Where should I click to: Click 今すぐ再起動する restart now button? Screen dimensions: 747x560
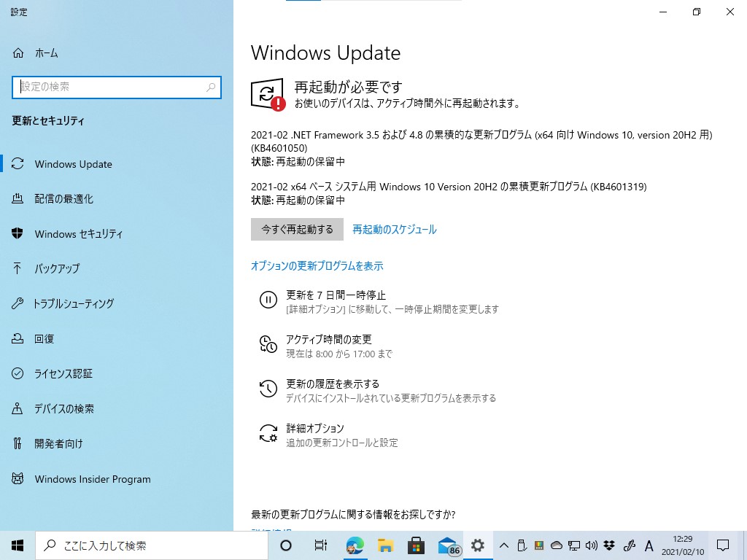[298, 230]
